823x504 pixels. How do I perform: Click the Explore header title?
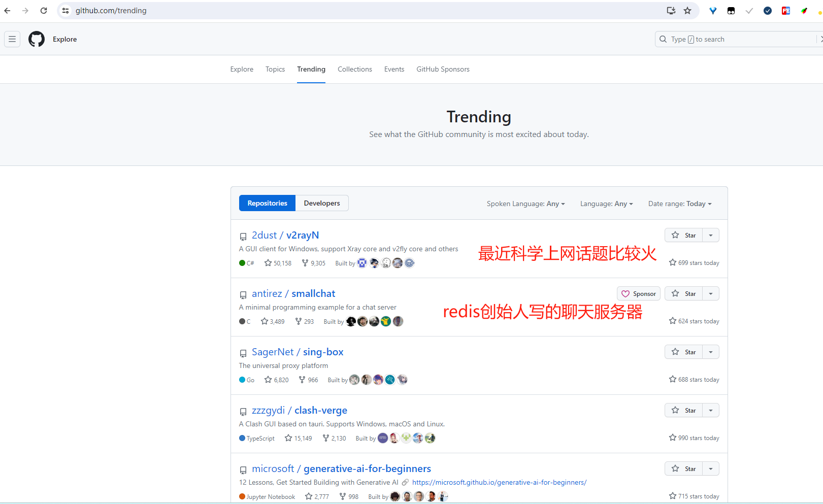click(x=65, y=39)
